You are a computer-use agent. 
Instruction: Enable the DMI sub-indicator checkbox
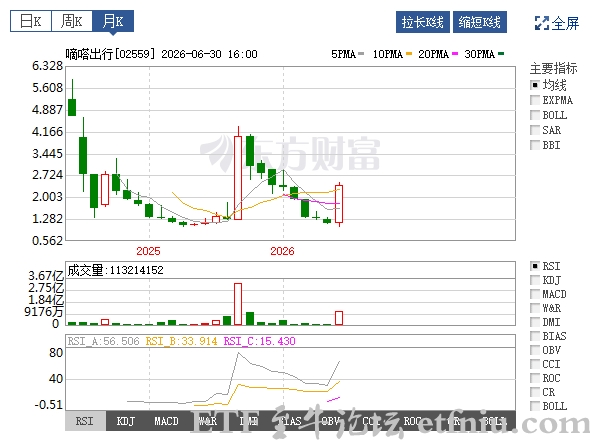coord(535,322)
